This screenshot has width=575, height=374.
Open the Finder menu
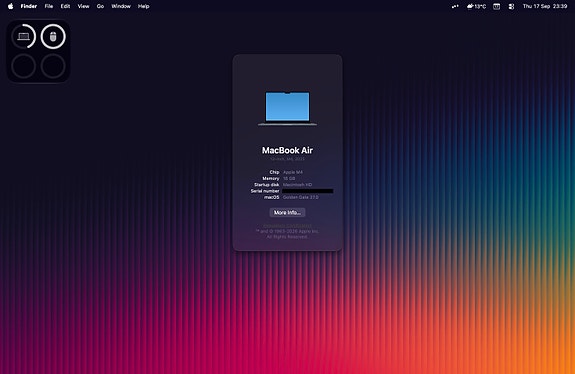[29, 6]
